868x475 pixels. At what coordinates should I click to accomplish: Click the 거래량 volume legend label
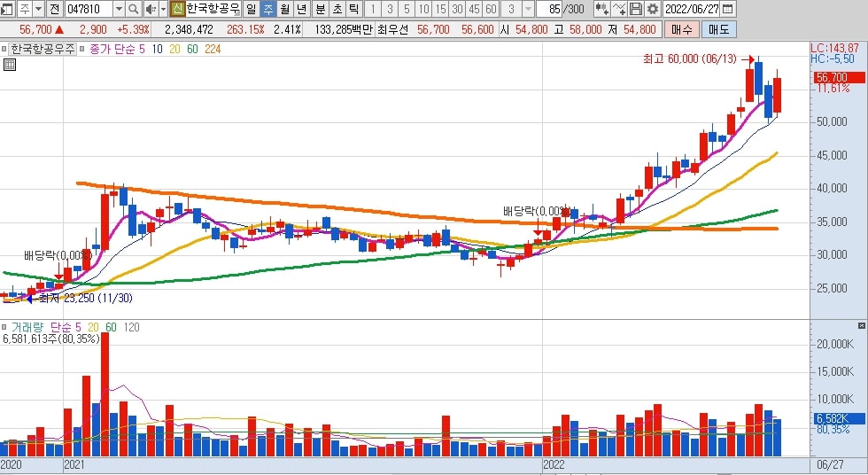(x=27, y=327)
